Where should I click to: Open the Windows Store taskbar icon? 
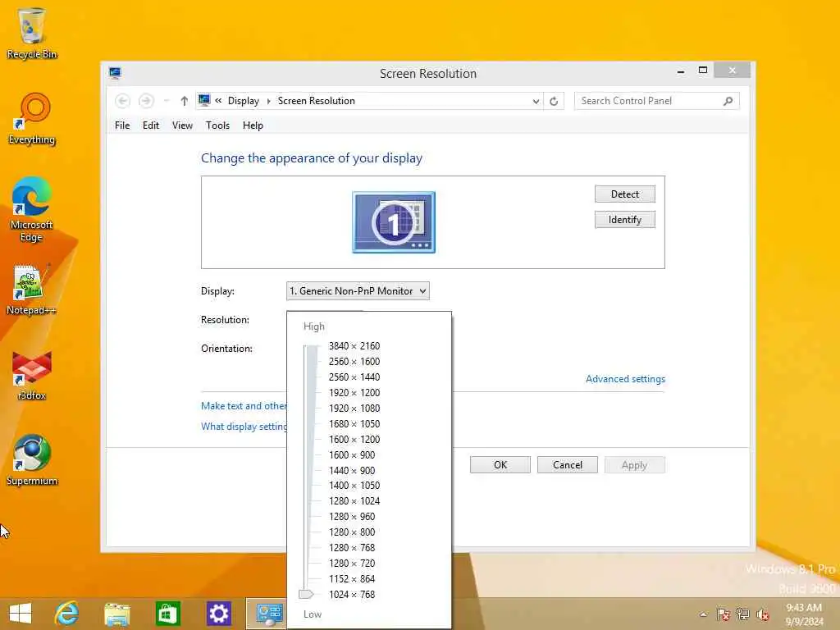coord(167,614)
